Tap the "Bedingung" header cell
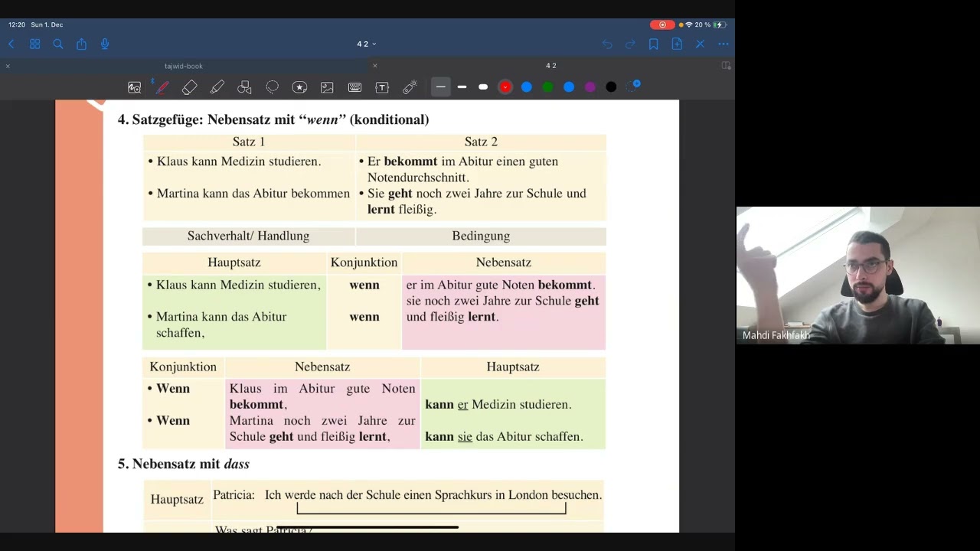 [481, 236]
